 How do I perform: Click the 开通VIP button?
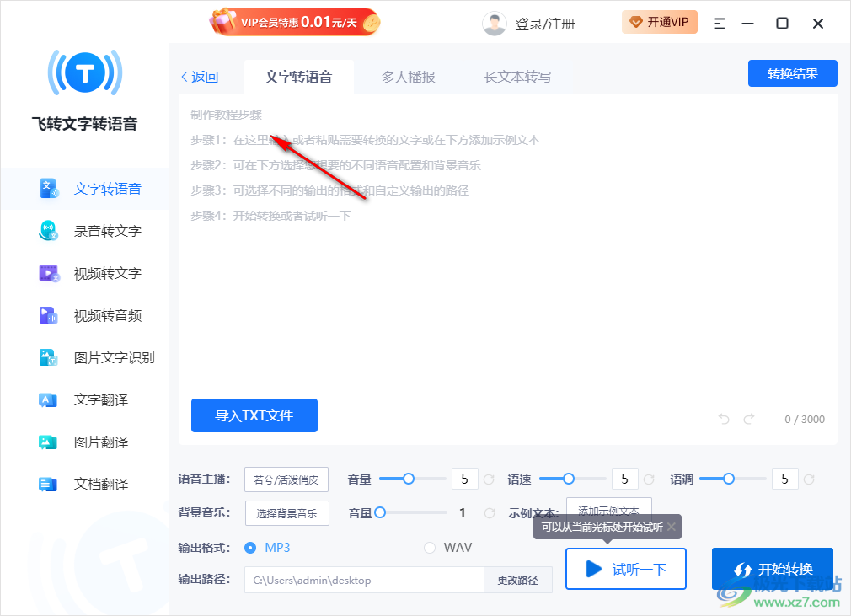tap(660, 22)
